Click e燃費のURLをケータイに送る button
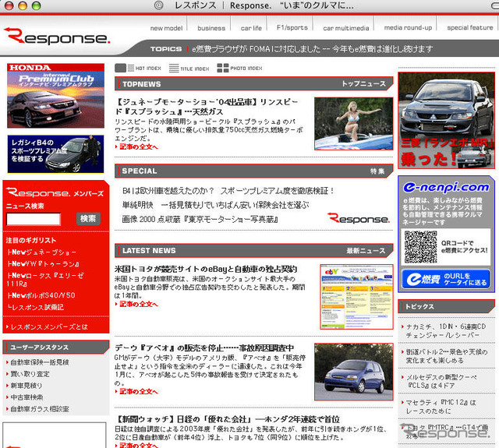Image resolution: width=499 pixels, height=448 pixels. click(x=445, y=279)
